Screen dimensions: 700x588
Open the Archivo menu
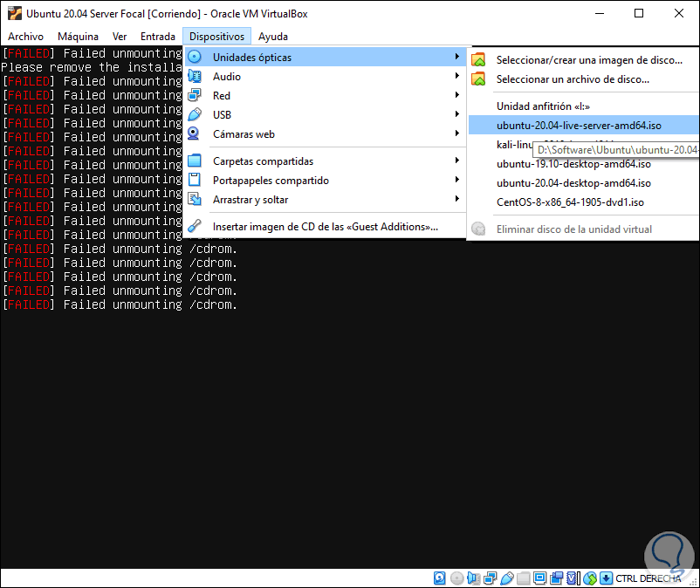point(26,37)
